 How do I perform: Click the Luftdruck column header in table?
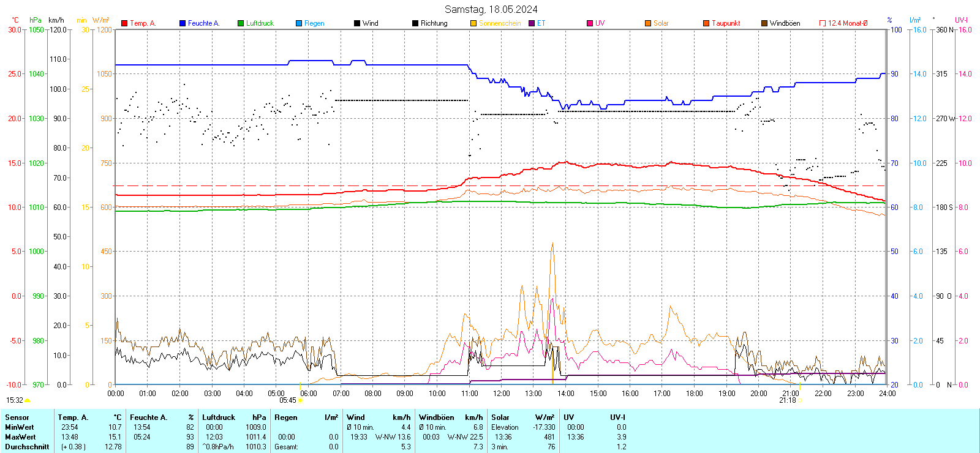219,417
